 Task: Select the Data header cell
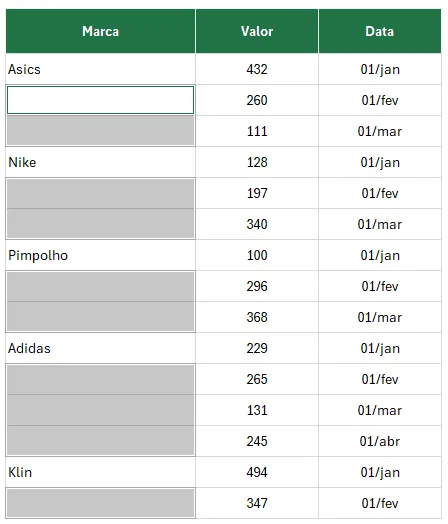[380, 31]
